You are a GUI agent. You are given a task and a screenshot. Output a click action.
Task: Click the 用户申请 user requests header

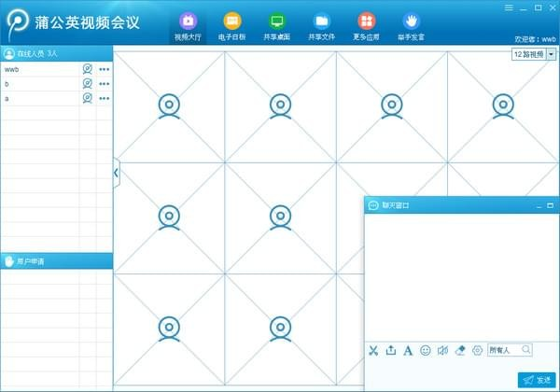(56, 261)
